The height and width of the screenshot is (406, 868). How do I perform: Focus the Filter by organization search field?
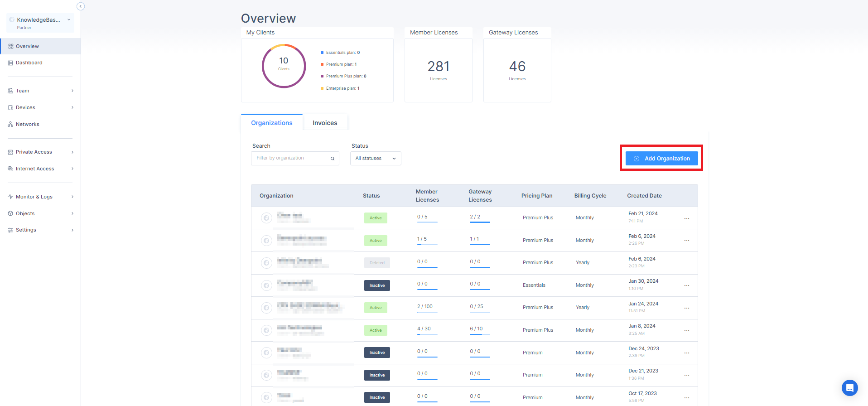pos(295,159)
